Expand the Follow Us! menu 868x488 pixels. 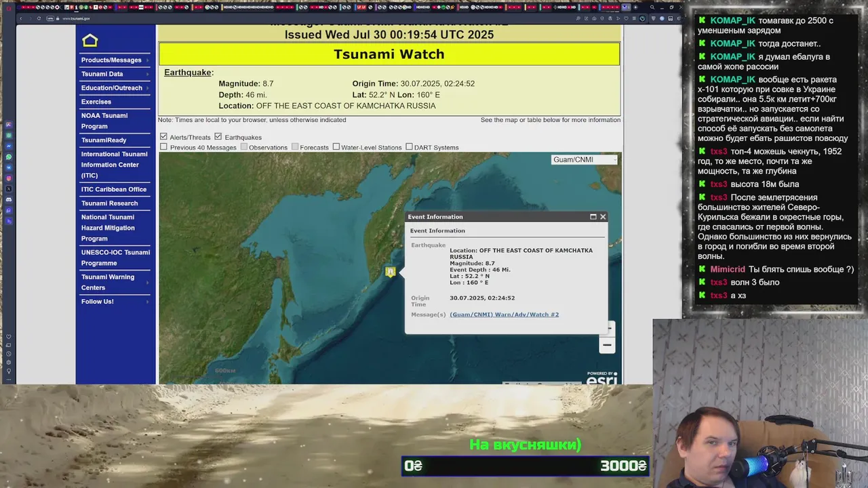115,302
